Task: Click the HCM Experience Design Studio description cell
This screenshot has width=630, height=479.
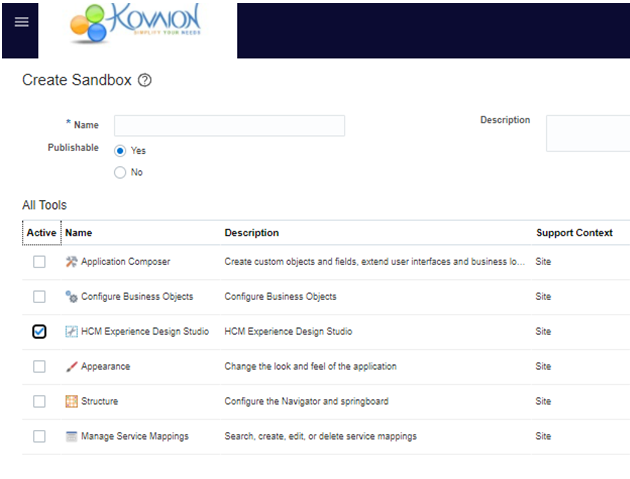Action: (x=288, y=332)
